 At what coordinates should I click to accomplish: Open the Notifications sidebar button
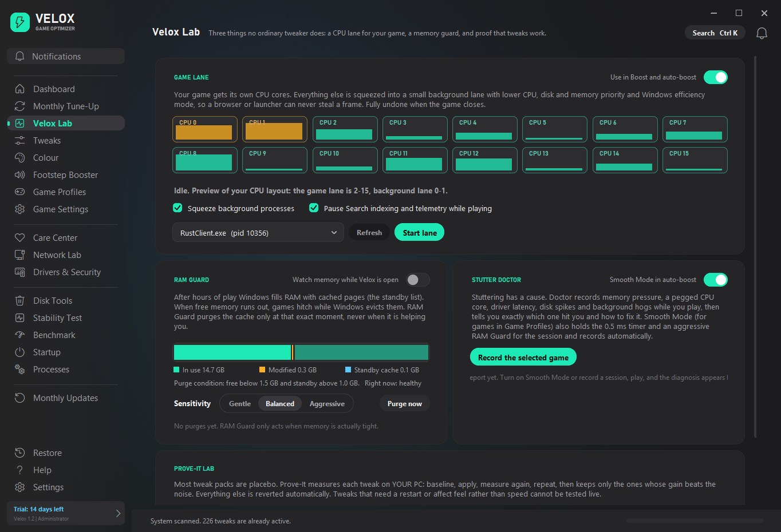(66, 56)
